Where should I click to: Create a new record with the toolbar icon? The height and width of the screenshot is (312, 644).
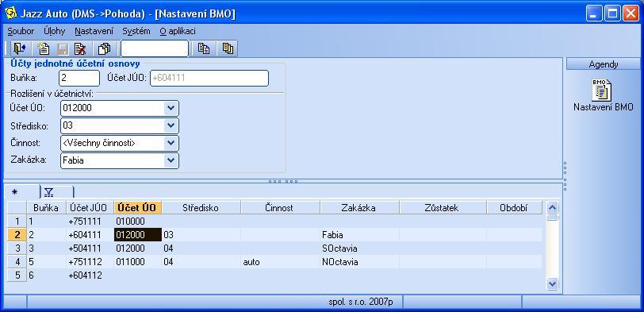[x=43, y=49]
